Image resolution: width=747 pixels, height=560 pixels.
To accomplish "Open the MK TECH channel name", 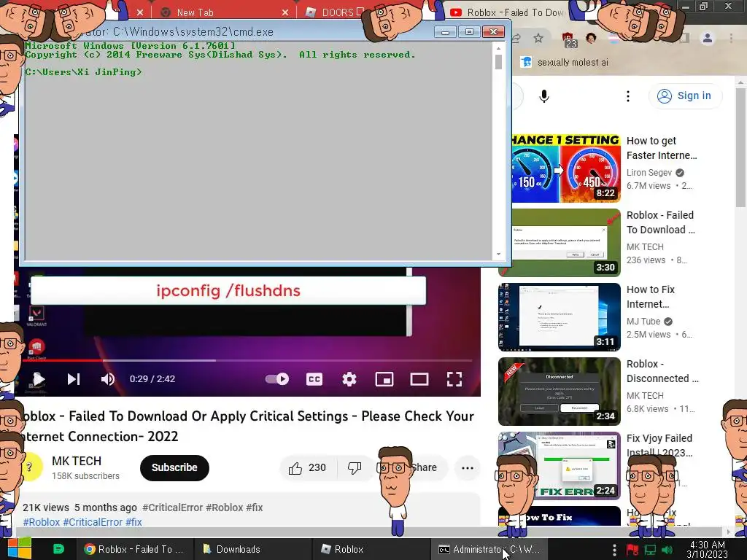I will pos(77,461).
